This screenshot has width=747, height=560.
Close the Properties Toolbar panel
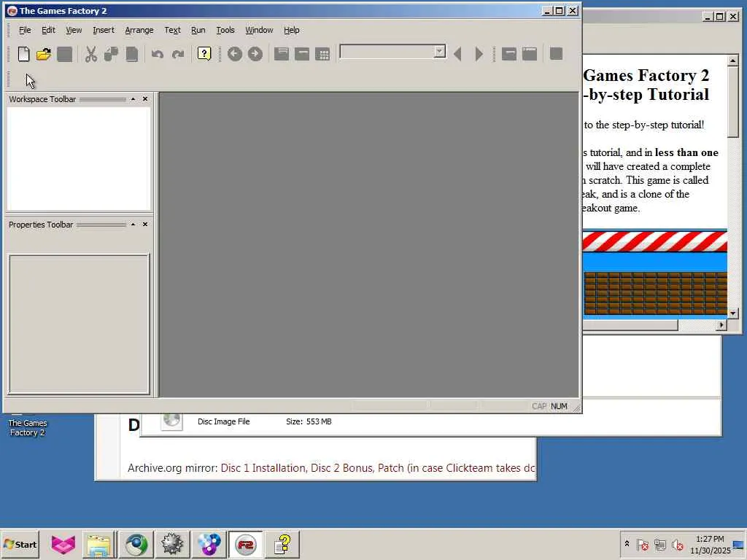145,225
